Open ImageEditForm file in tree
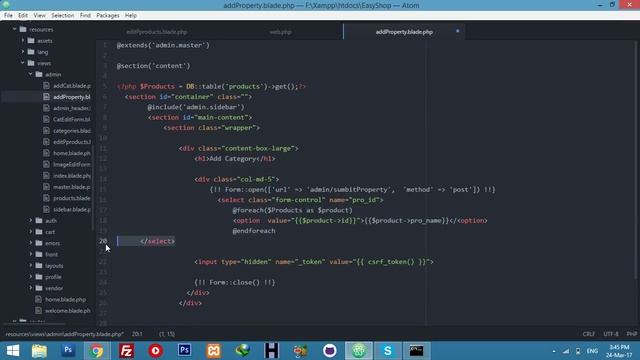640x360 pixels. [72, 164]
